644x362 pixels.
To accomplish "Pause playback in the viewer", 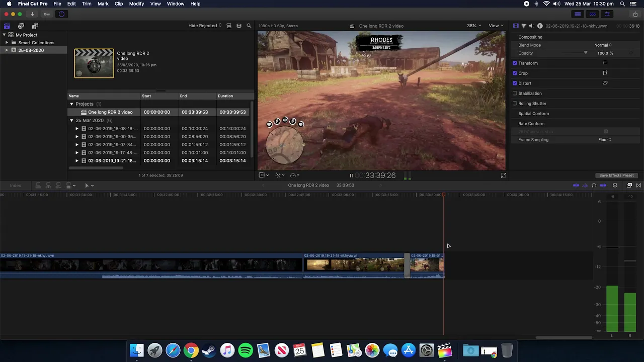I will click(x=351, y=175).
